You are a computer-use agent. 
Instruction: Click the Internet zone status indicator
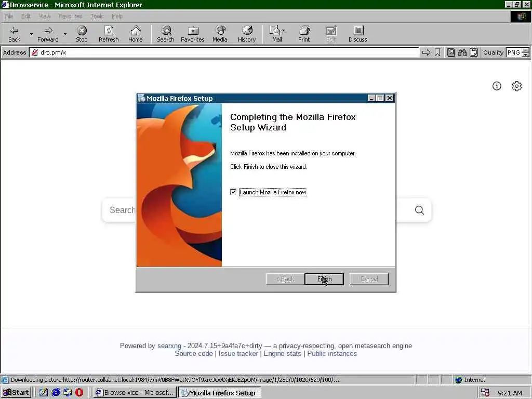pos(470,380)
